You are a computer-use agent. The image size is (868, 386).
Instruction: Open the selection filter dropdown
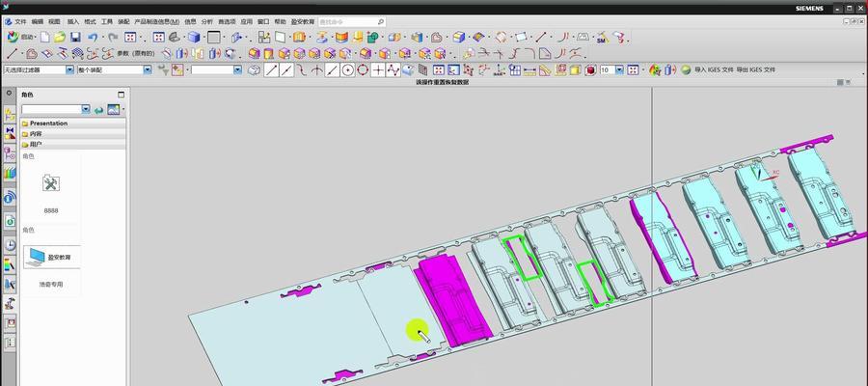(69, 69)
